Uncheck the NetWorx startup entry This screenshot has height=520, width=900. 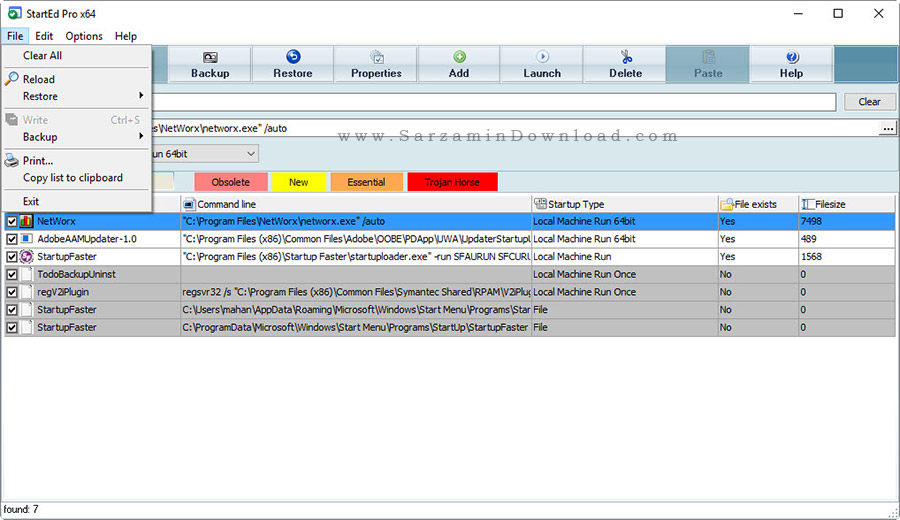pos(11,222)
